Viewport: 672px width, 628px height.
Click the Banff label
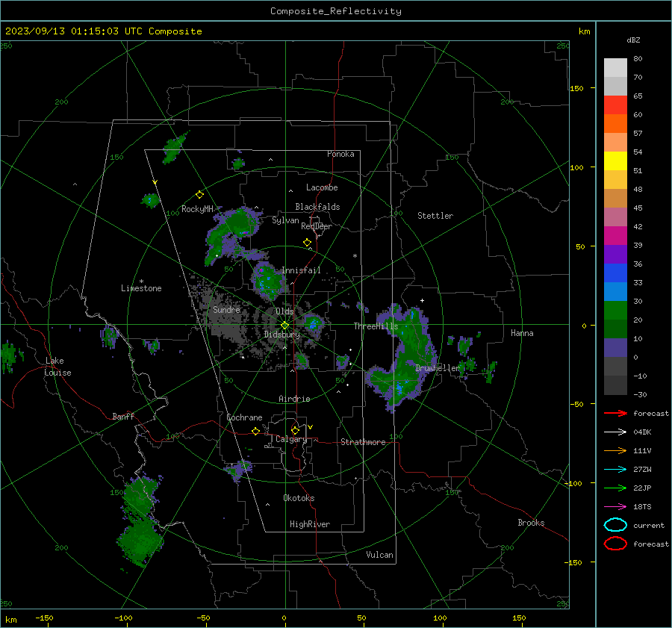point(123,416)
